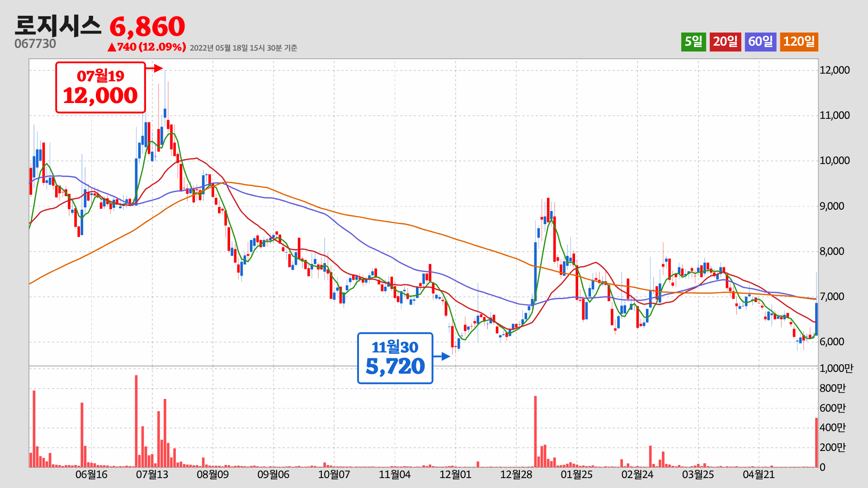
Task: Click the 7,000 price axis label
Action: 832,296
